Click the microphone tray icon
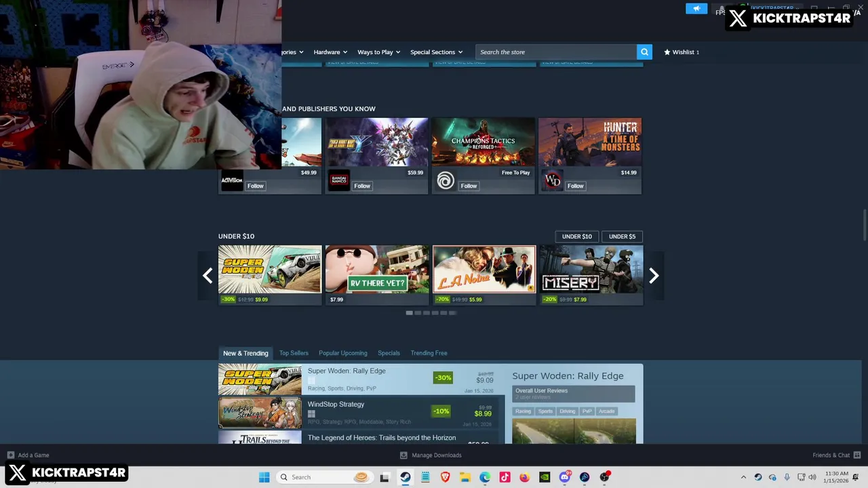This screenshot has width=868, height=488. tap(787, 477)
